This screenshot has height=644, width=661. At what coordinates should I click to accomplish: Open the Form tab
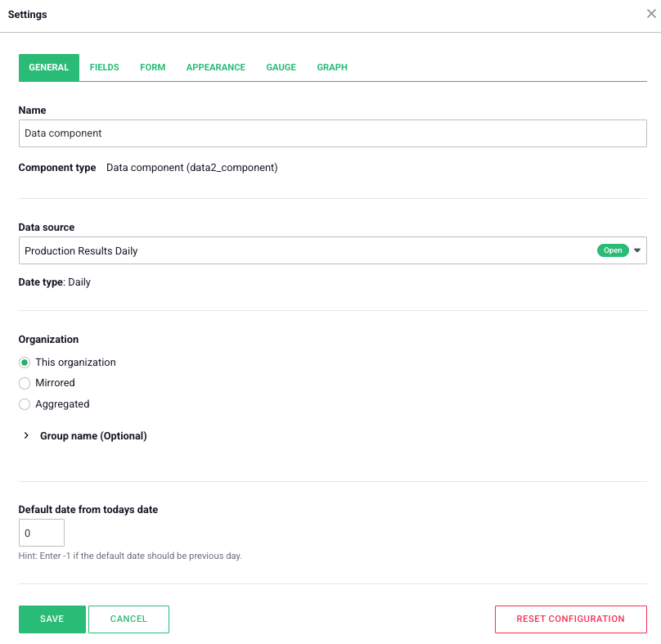(x=153, y=67)
